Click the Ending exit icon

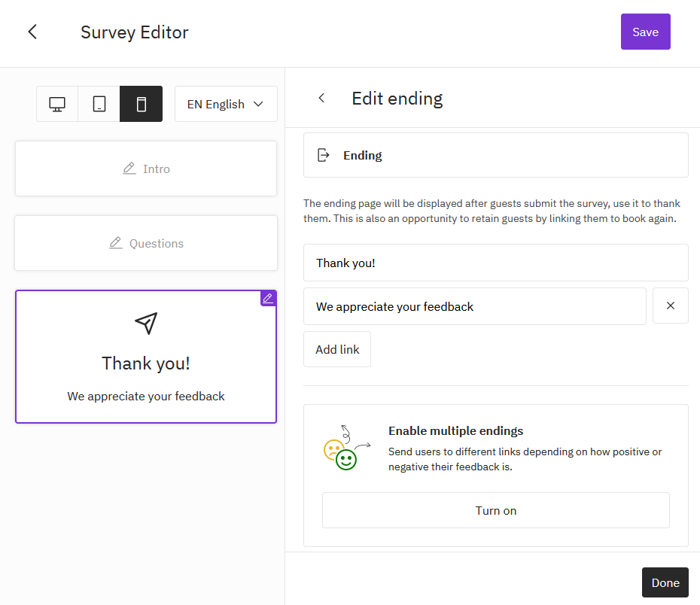coord(324,155)
